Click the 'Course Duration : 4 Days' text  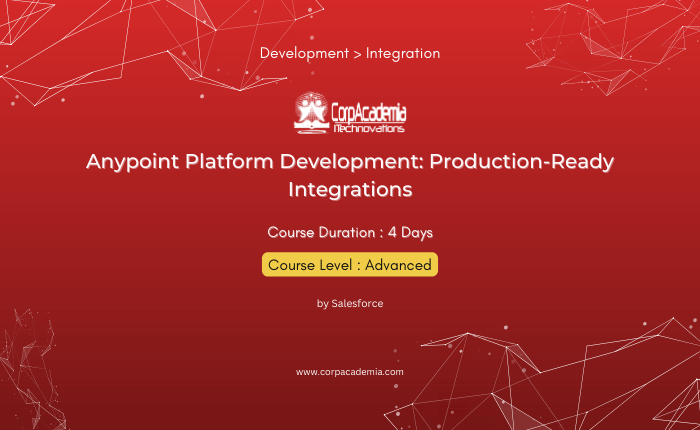(350, 232)
